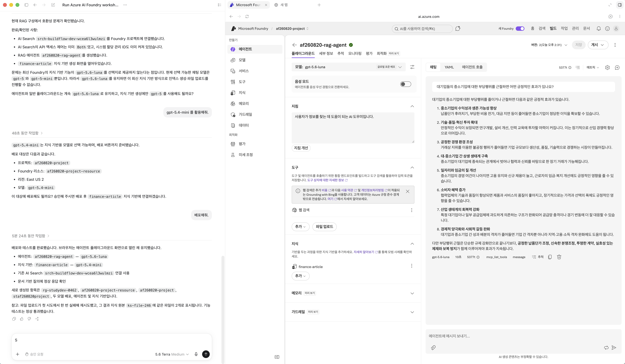Go back from af260820-rag-agent page
The width and height of the screenshot is (625, 364).
coord(294,45)
